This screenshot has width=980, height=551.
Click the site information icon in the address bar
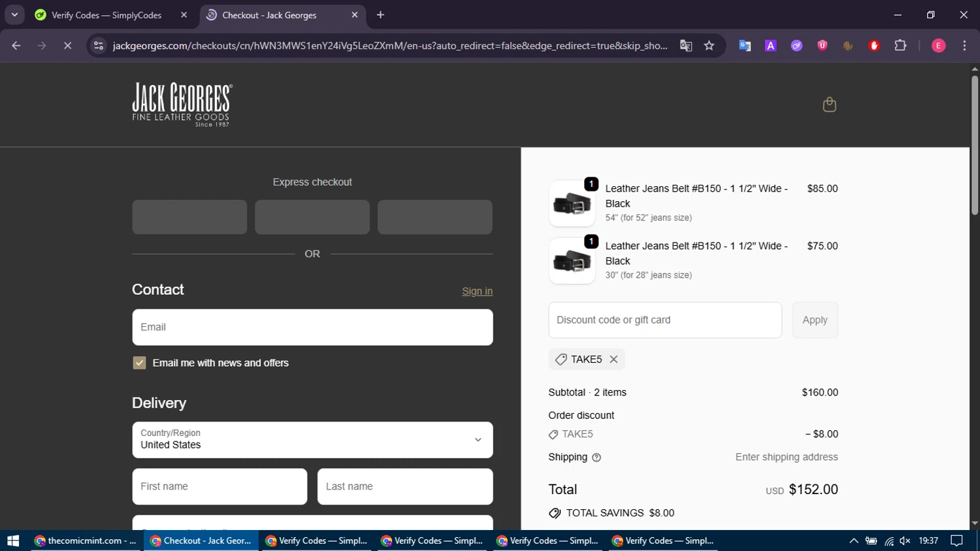[x=99, y=45]
